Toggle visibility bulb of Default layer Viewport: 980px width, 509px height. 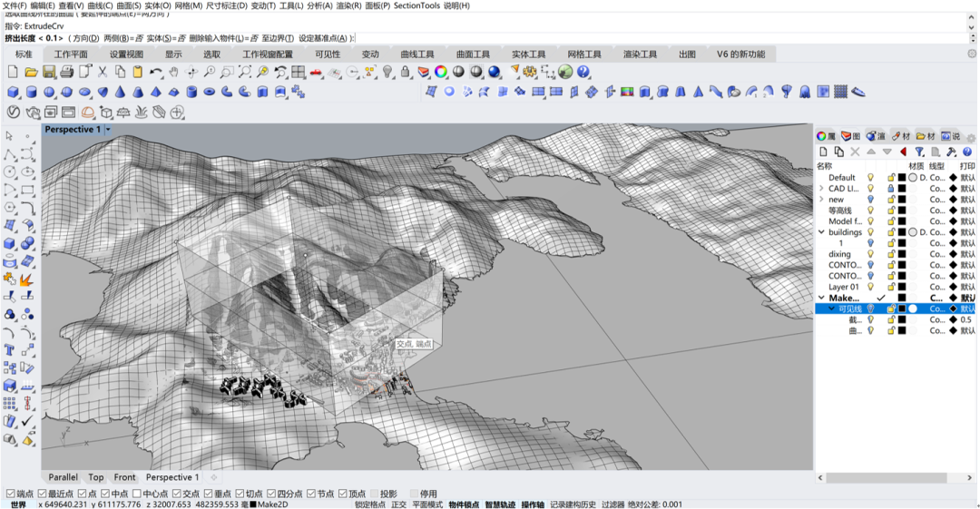tap(870, 178)
